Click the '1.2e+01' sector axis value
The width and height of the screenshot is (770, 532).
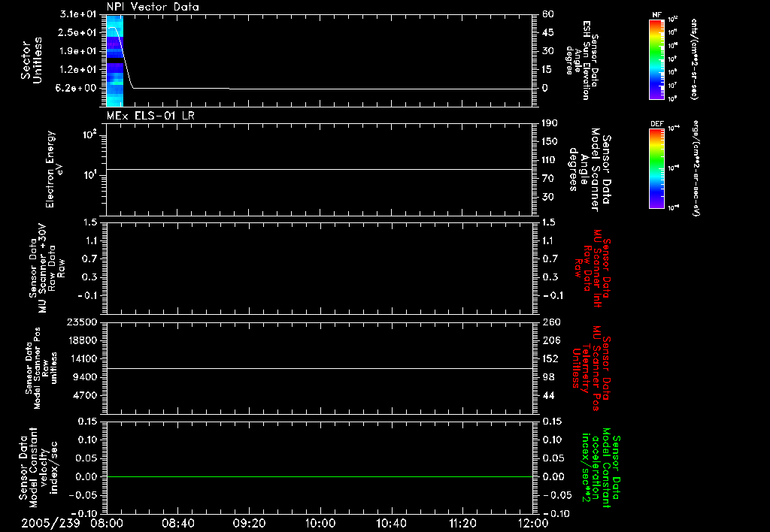click(x=78, y=70)
